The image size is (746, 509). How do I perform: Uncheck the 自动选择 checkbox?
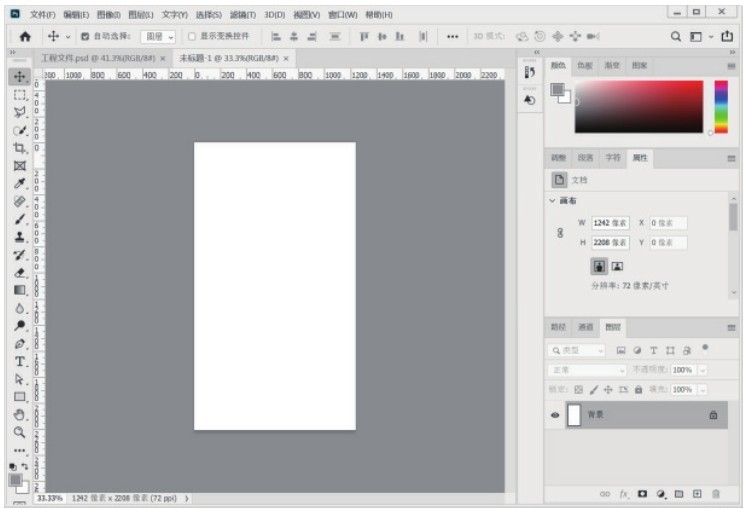point(85,36)
